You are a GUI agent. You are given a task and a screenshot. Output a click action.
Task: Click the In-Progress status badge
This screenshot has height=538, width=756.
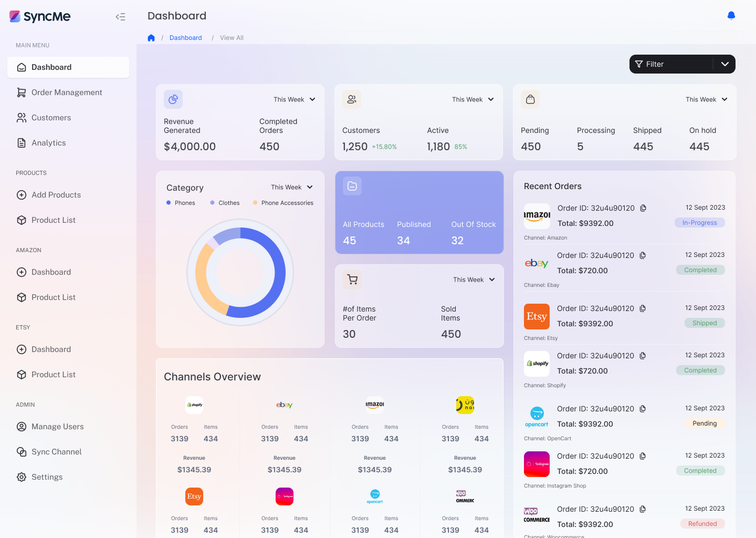(x=699, y=223)
